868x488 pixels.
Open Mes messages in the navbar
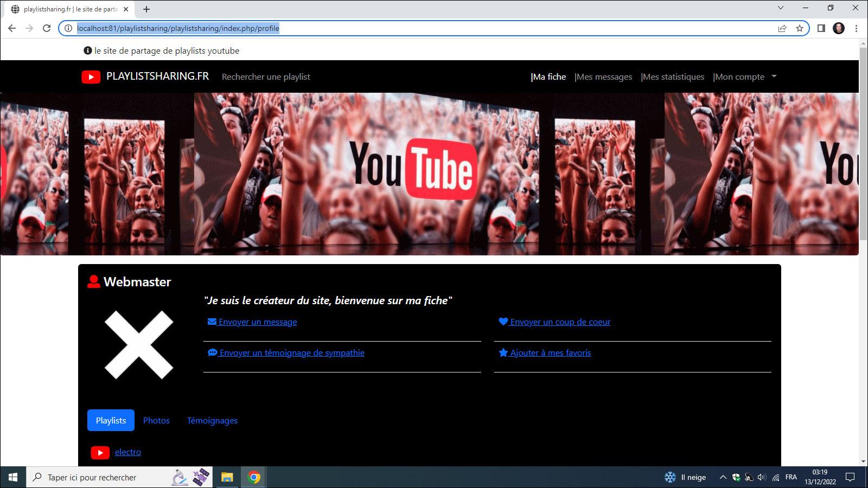[604, 77]
